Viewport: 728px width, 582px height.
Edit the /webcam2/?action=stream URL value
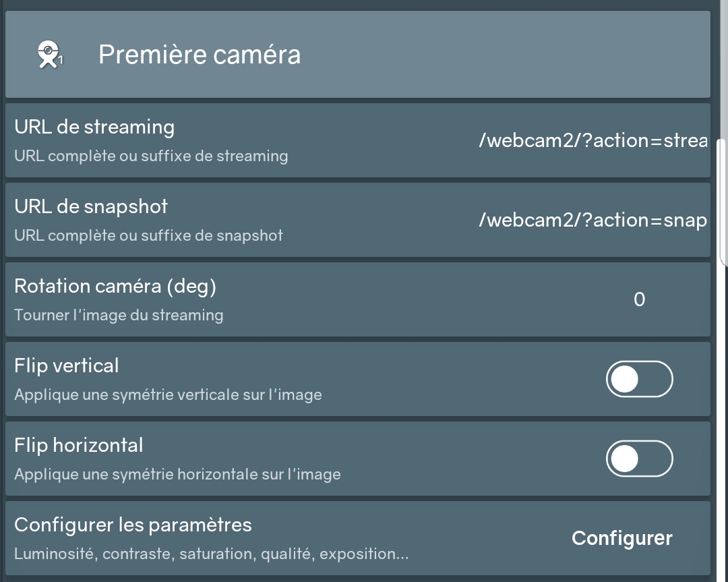click(593, 140)
